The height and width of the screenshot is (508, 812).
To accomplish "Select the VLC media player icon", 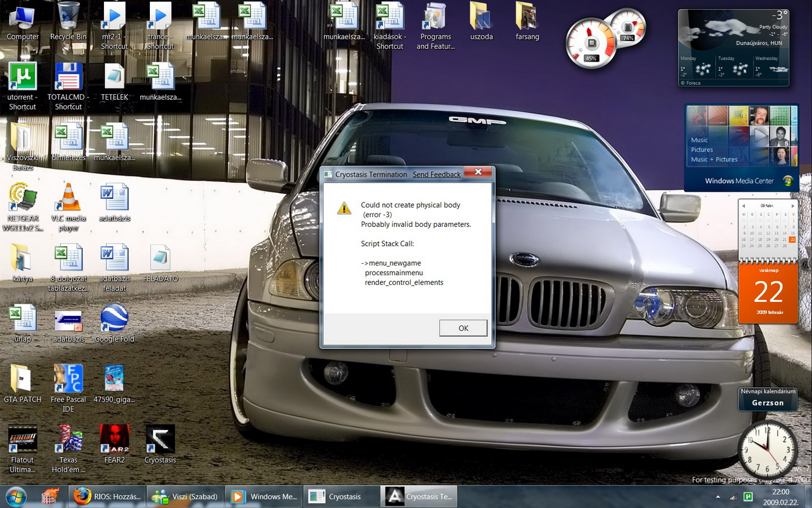I will click(68, 207).
